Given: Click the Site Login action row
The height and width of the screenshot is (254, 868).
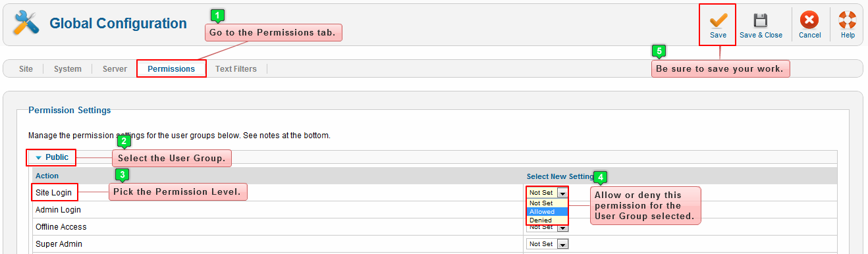Looking at the screenshot, I should coord(278,193).
